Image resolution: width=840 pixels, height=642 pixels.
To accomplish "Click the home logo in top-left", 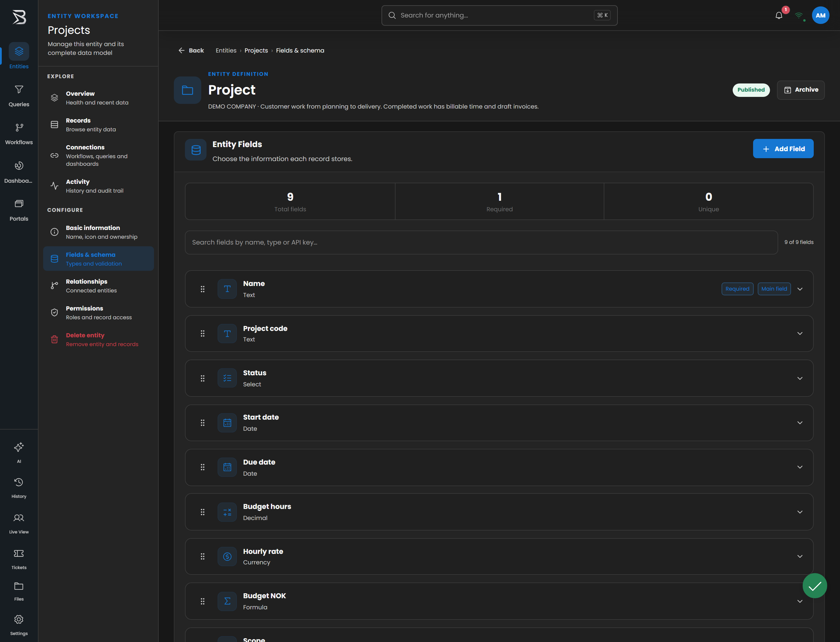I will tap(19, 17).
